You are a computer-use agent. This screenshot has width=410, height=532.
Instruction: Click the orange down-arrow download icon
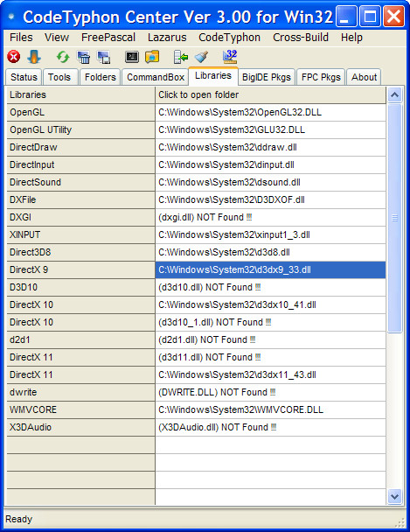[x=34, y=57]
